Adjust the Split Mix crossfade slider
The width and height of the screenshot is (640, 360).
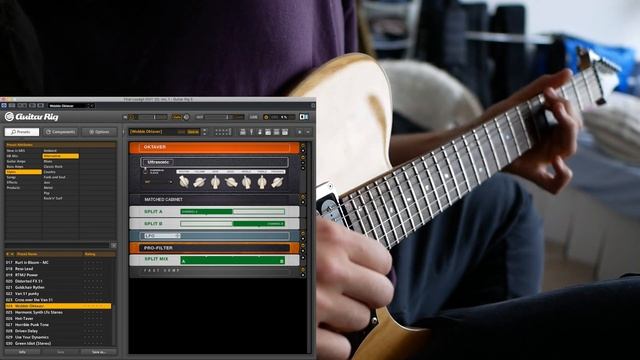click(232, 260)
